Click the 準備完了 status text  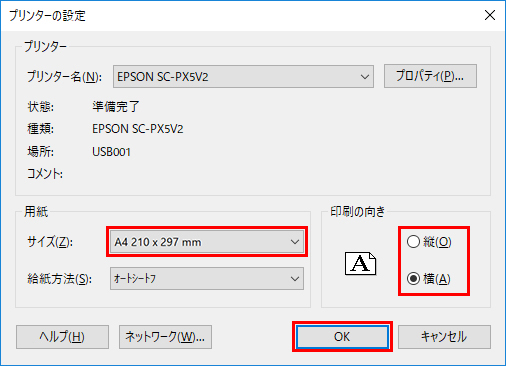click(x=116, y=107)
